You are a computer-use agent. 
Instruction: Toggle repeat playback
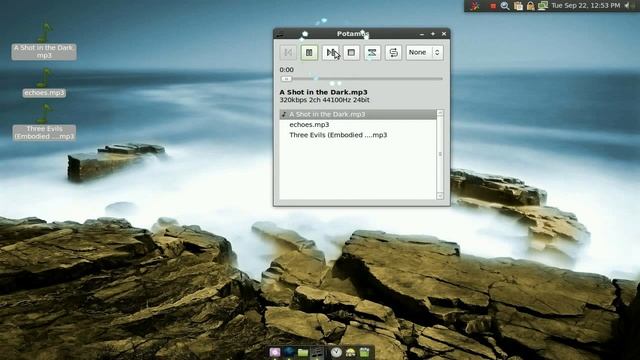(x=393, y=53)
